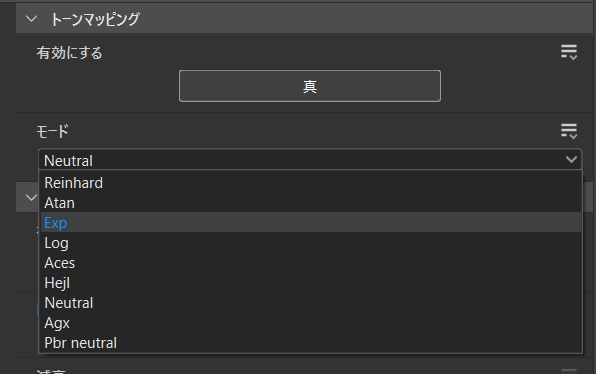Open options icon at bottom right edge
Image resolution: width=596 pixels, height=374 pixels.
pyautogui.click(x=569, y=370)
